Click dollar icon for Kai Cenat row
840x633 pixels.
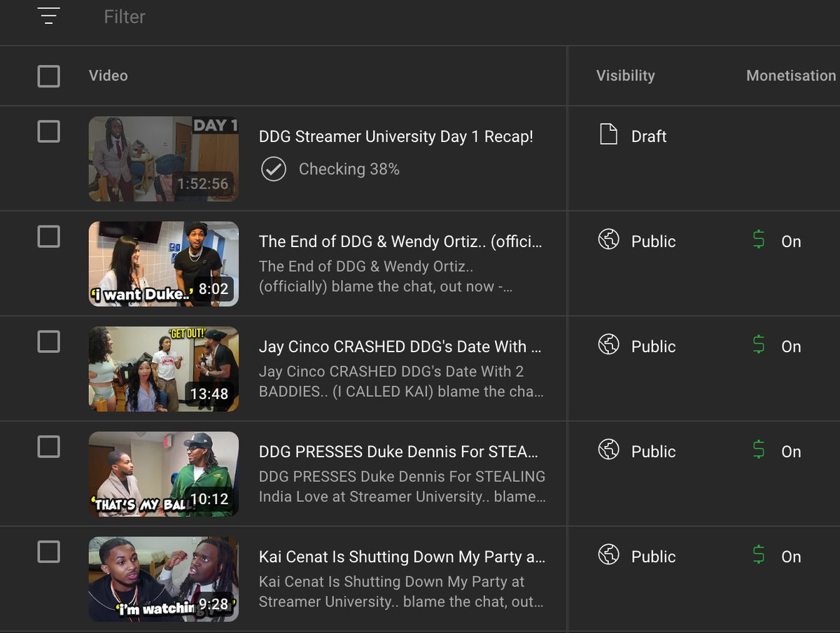759,555
